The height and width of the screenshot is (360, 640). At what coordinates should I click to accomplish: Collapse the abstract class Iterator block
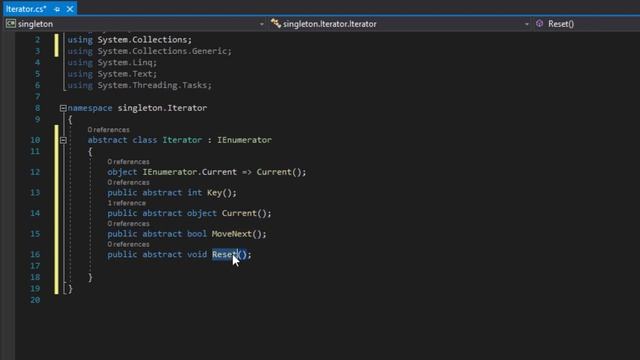pyautogui.click(x=63, y=140)
